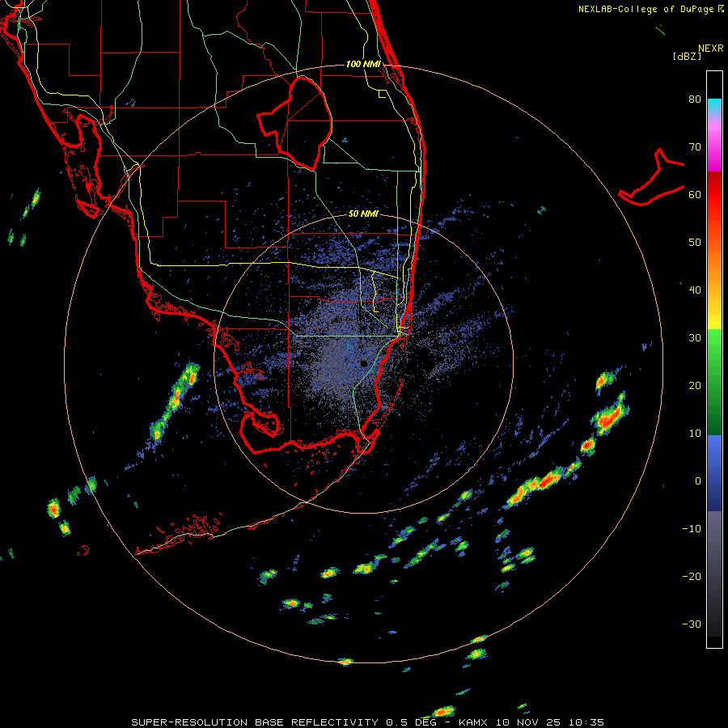Pick the yellow segment of the color bar
This screenshot has height=728, width=728.
714,320
